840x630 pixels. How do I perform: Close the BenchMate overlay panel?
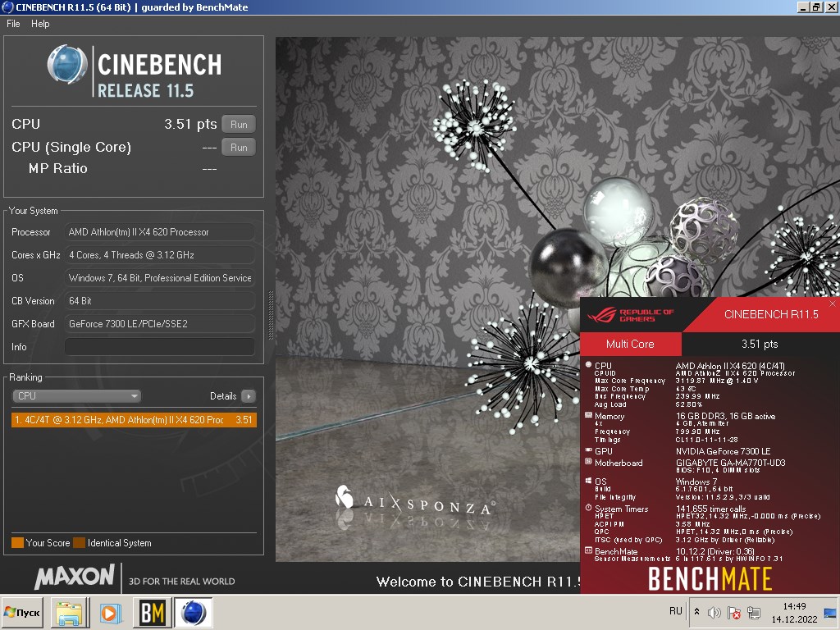(833, 304)
